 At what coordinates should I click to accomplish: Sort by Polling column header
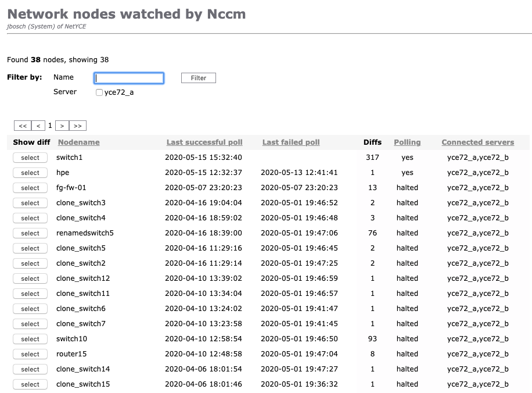pos(407,142)
